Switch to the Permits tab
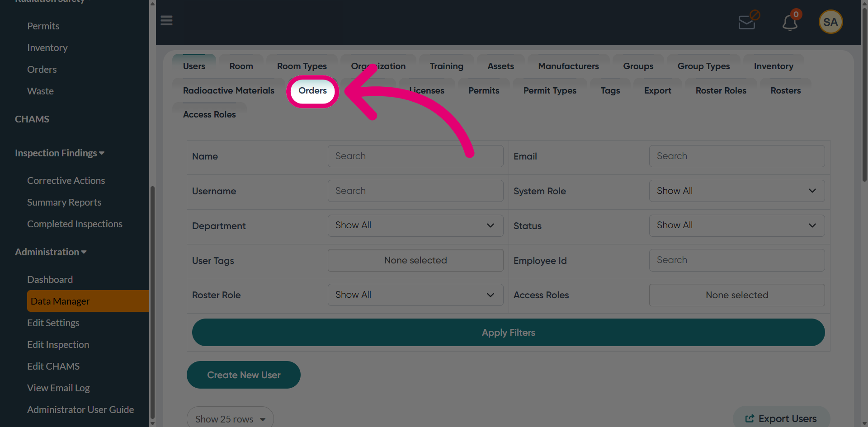Screen dimensions: 868x427 pos(484,90)
